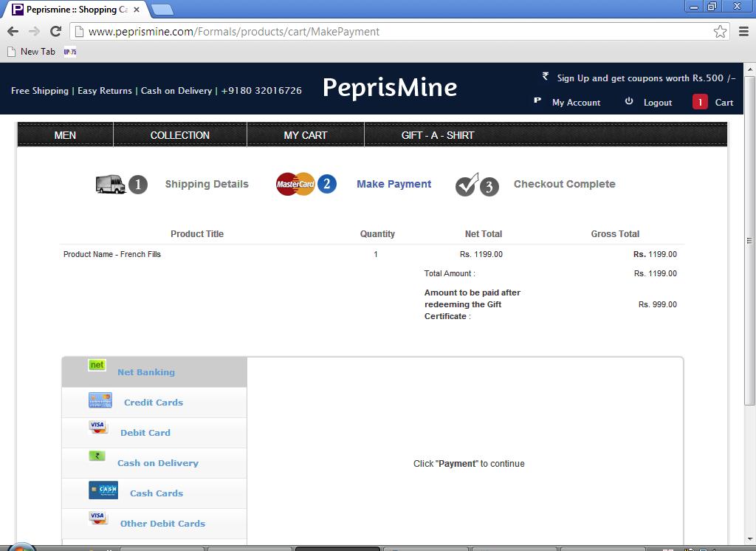Click the browser back arrow button
Viewport: 756px width, 551px height.
pyautogui.click(x=13, y=31)
